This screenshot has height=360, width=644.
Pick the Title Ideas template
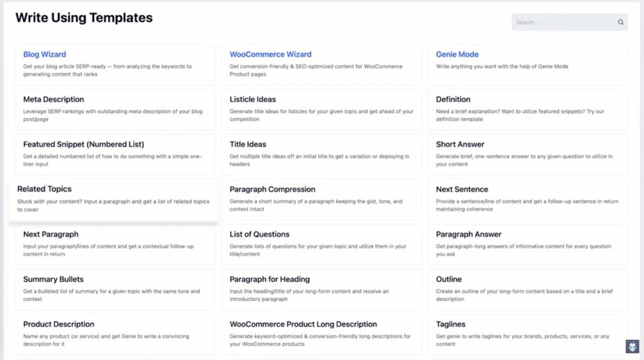321,155
